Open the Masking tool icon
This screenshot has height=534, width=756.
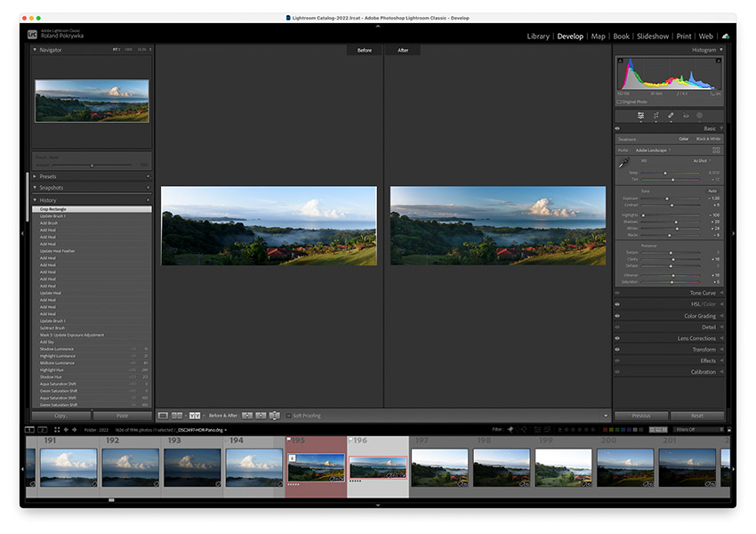[x=699, y=116]
